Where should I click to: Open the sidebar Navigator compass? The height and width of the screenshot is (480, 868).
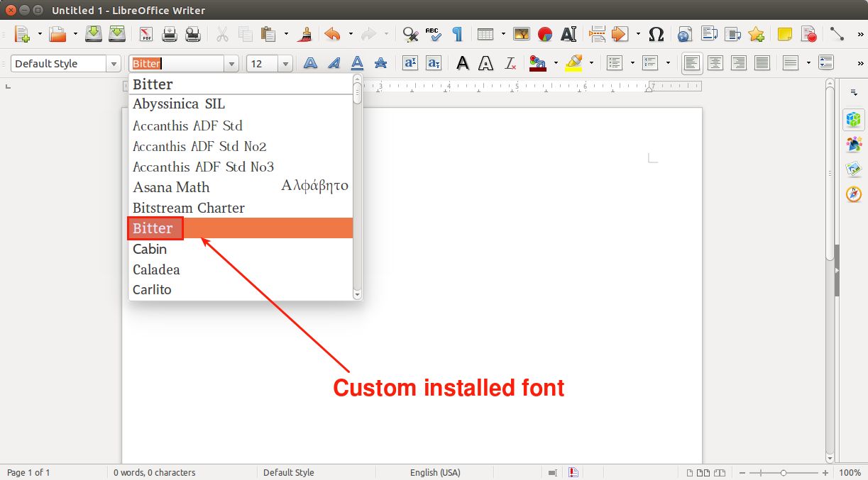tap(853, 194)
